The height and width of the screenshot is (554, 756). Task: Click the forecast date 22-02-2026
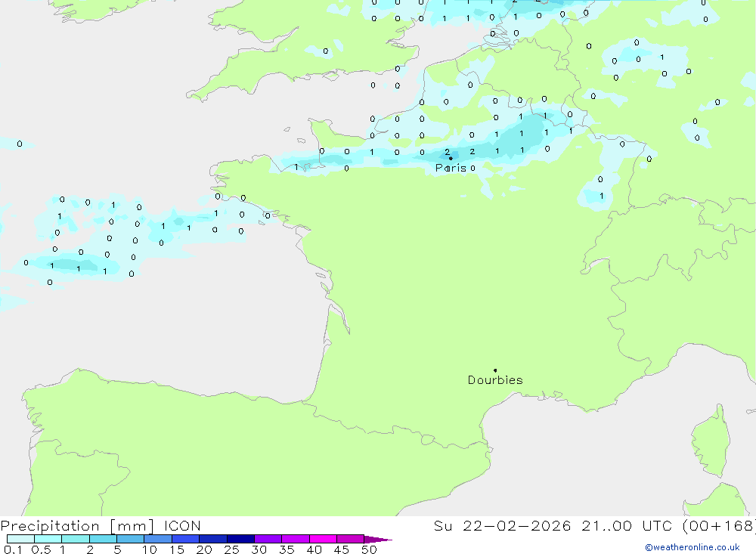tap(517, 526)
